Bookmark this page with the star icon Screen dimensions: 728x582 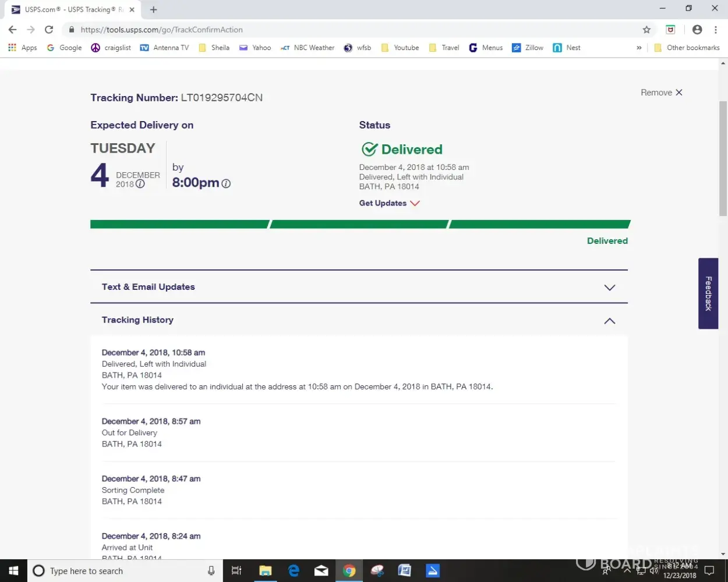646,30
